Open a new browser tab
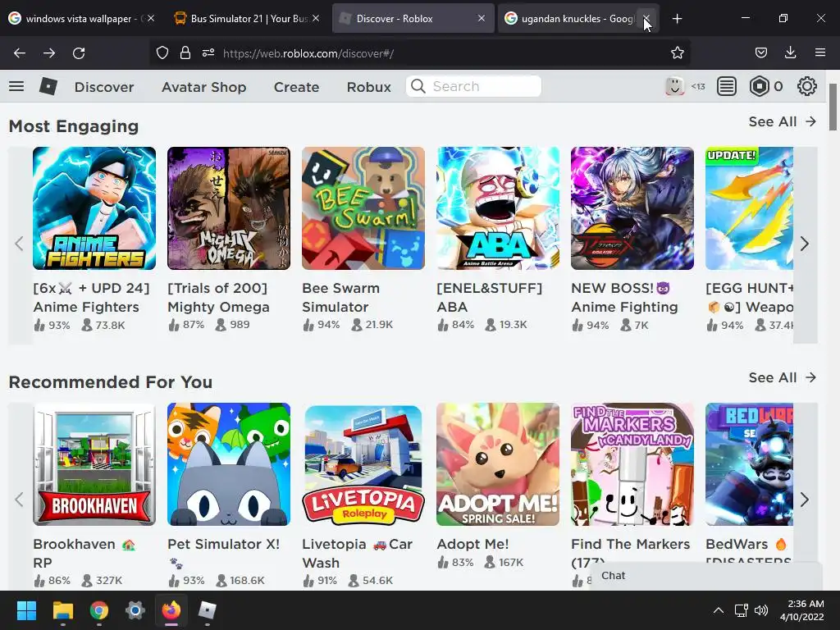Viewport: 840px width, 630px height. 677,19
